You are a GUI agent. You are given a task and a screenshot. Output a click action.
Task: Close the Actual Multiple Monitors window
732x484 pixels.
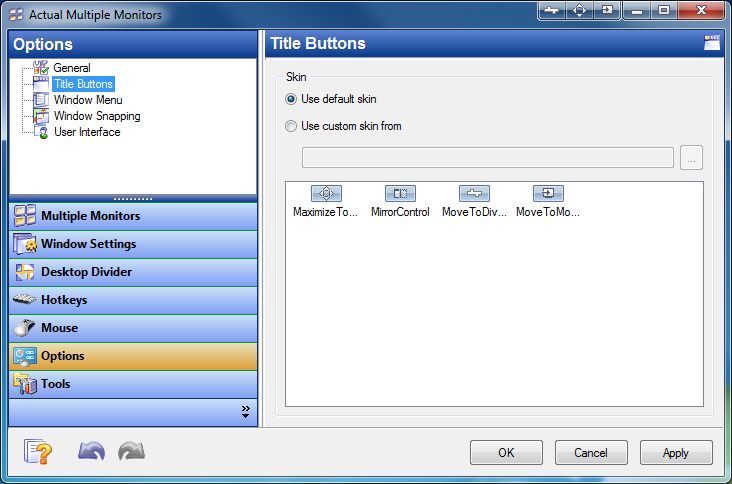701,10
